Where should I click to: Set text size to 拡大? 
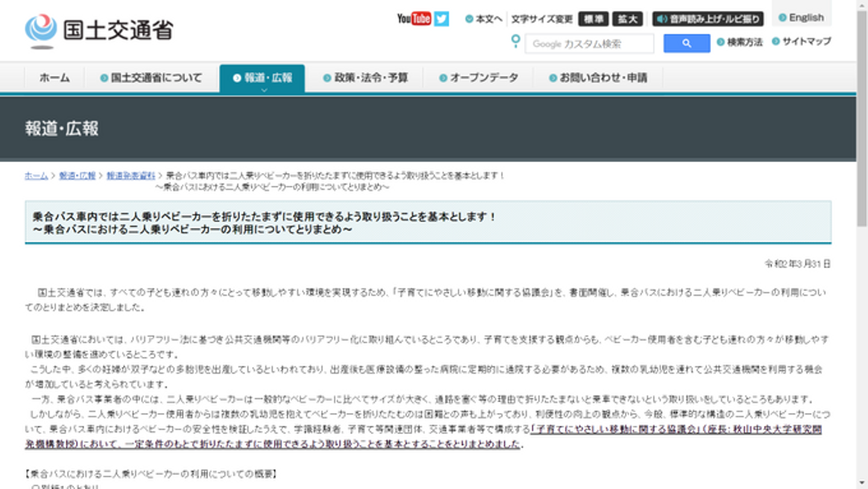click(x=627, y=19)
